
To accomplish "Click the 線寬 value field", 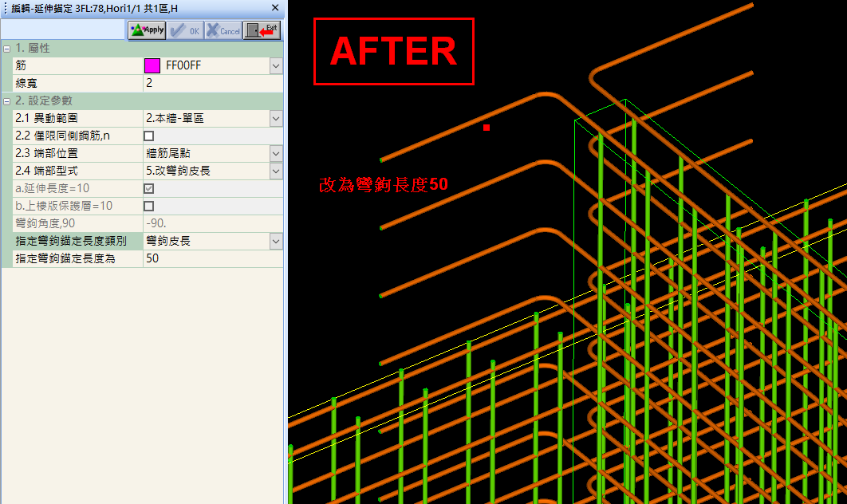I will 213,83.
